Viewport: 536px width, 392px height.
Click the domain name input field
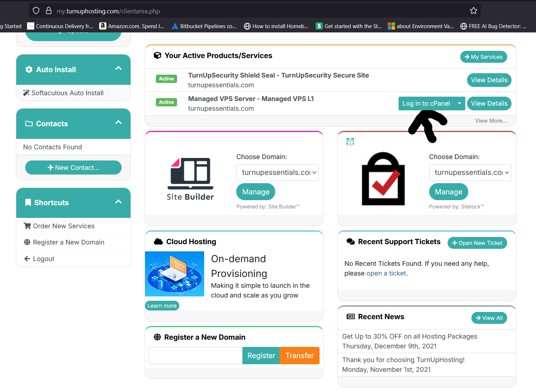[x=195, y=356]
